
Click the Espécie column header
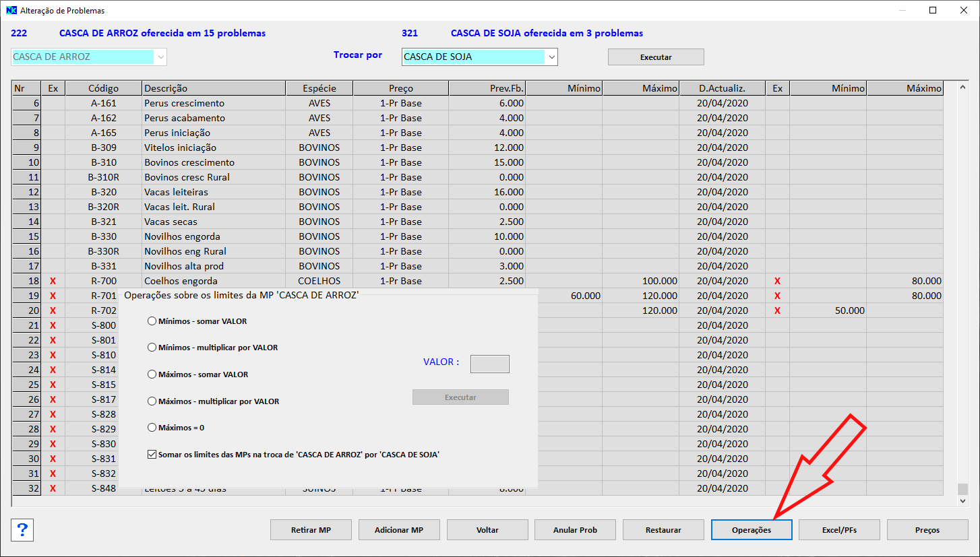pyautogui.click(x=319, y=88)
